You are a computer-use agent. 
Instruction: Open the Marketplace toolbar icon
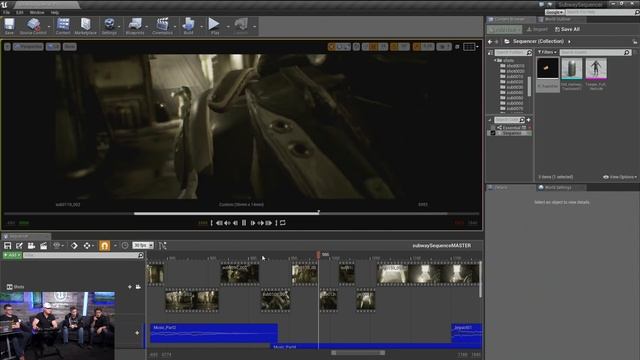[86, 26]
